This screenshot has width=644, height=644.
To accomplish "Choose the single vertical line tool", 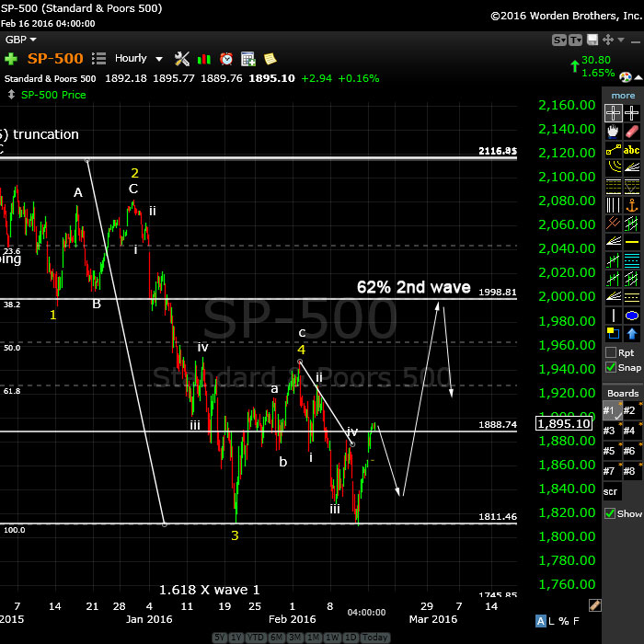I will [x=613, y=316].
